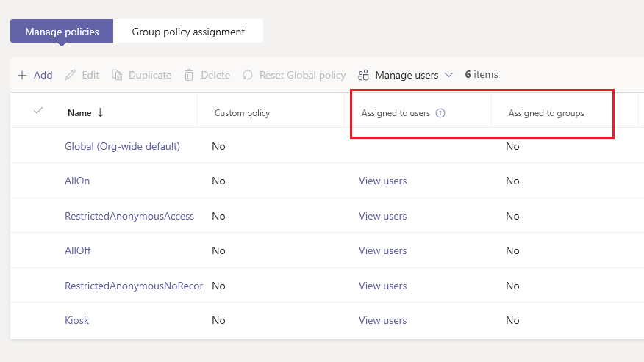
Task: Click the sort arrow next to Name
Action: click(101, 112)
